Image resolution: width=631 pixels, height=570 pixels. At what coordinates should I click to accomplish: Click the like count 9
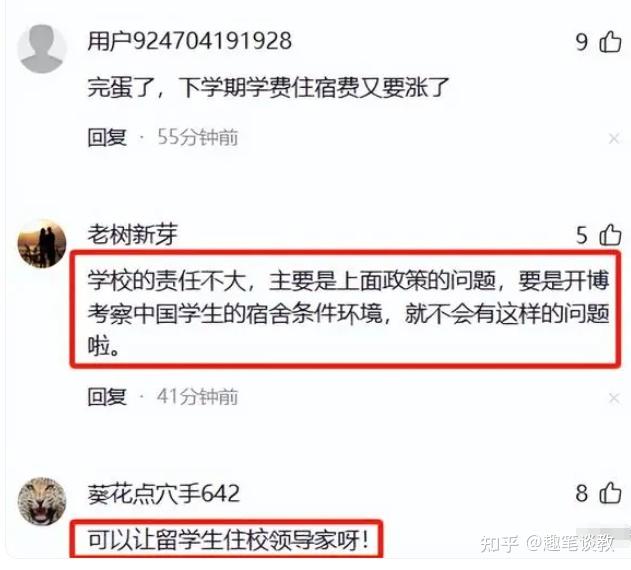(582, 42)
